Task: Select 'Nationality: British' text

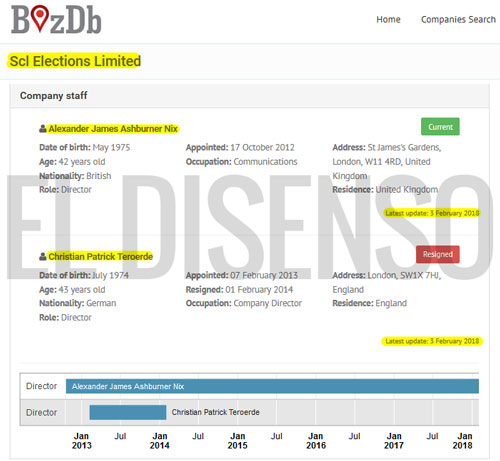Action: pyautogui.click(x=75, y=176)
